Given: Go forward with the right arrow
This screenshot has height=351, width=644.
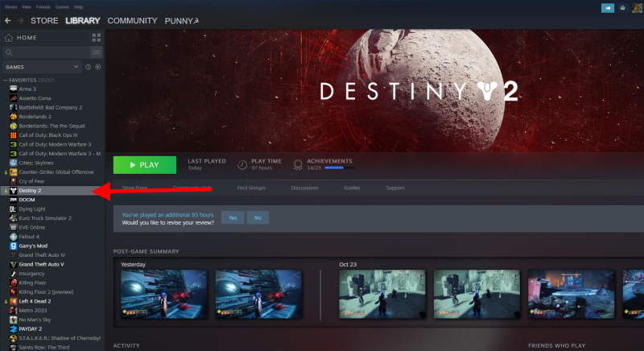Looking at the screenshot, I should point(21,20).
